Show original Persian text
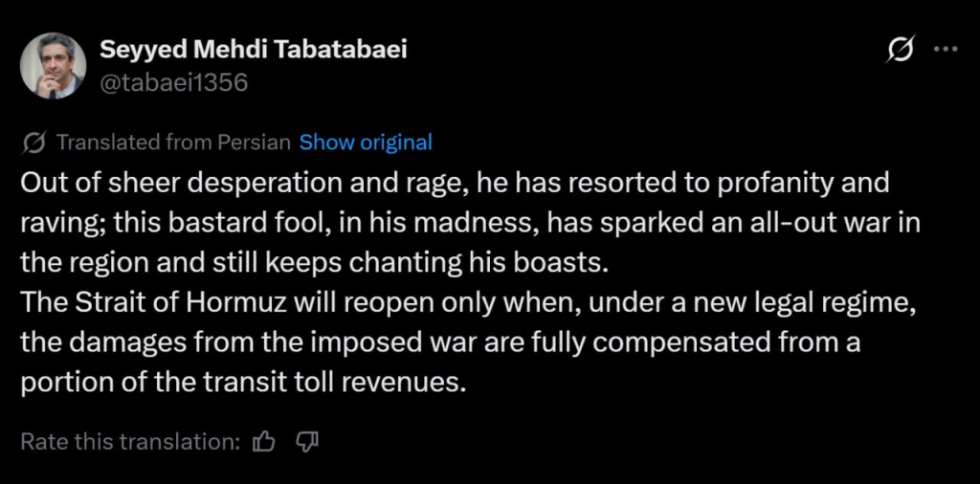The width and height of the screenshot is (980, 484). (366, 143)
